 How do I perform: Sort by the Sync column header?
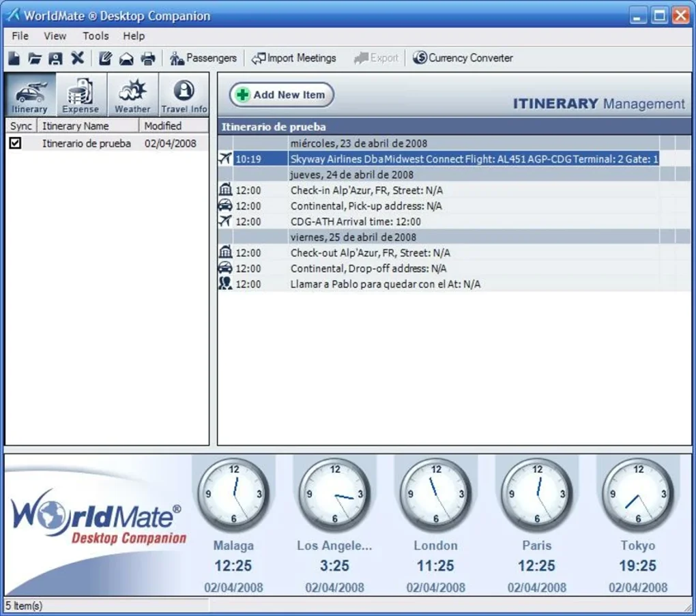[21, 126]
